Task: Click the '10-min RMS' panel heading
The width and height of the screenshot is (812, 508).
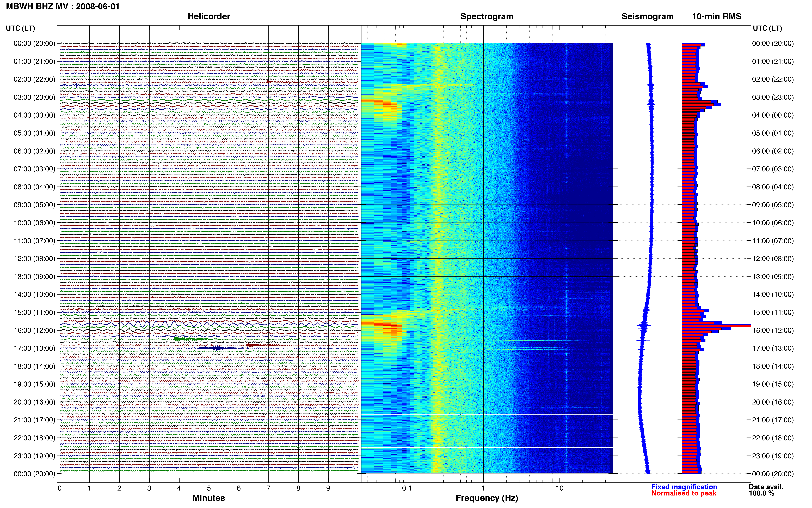Action: [716, 16]
